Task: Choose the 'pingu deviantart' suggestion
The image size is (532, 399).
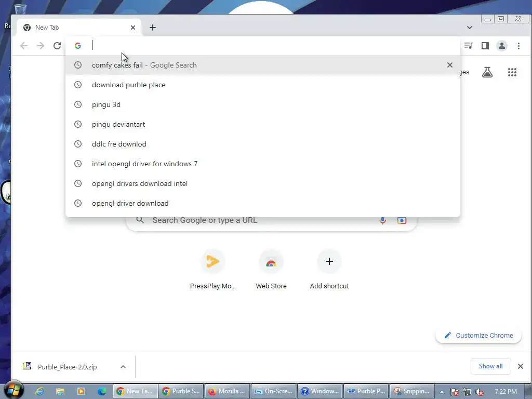Action: pos(262,124)
